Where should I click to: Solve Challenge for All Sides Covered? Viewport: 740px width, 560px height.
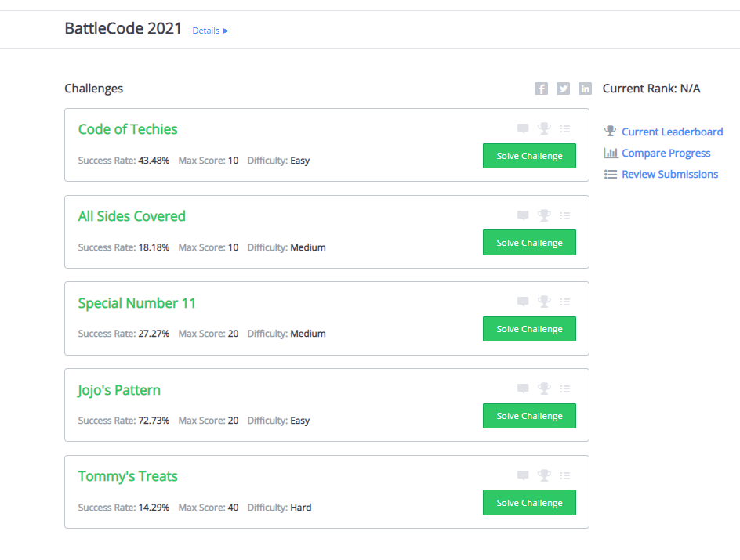tap(529, 243)
